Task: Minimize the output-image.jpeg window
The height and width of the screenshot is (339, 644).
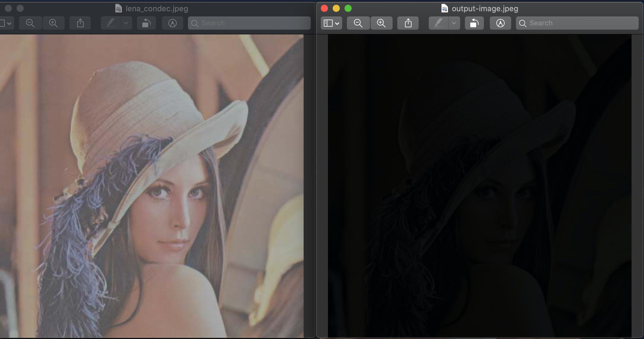Action: pos(336,8)
